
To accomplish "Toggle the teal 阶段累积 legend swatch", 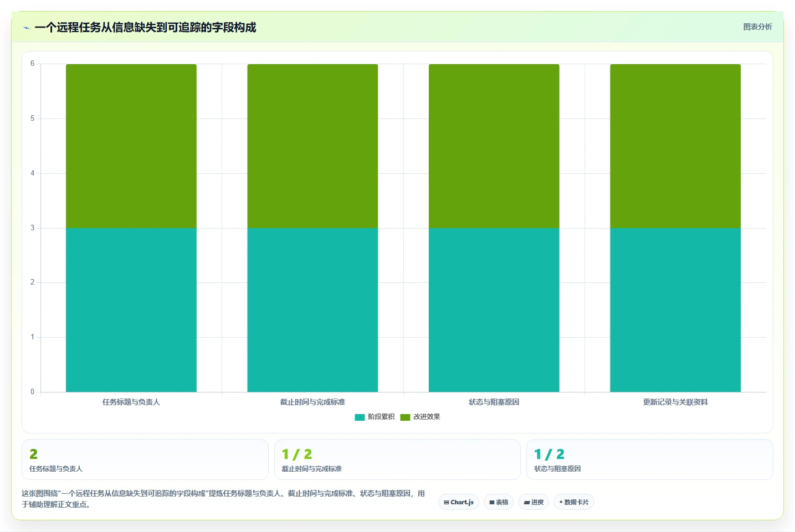I will (x=360, y=417).
